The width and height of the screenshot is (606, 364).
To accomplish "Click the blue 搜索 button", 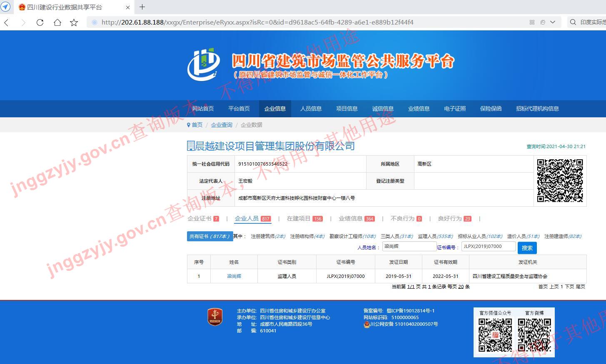I will (x=527, y=248).
